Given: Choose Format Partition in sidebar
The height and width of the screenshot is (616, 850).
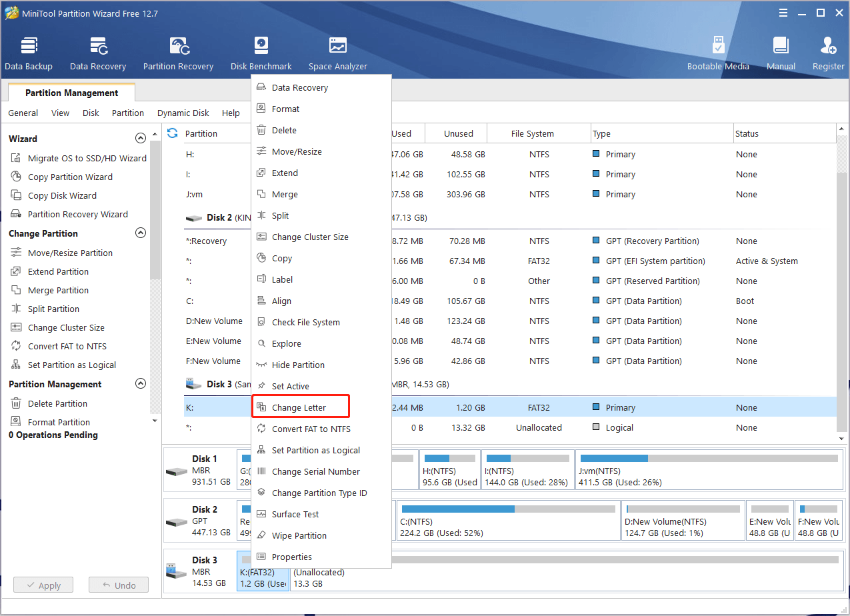Looking at the screenshot, I should click(x=51, y=423).
